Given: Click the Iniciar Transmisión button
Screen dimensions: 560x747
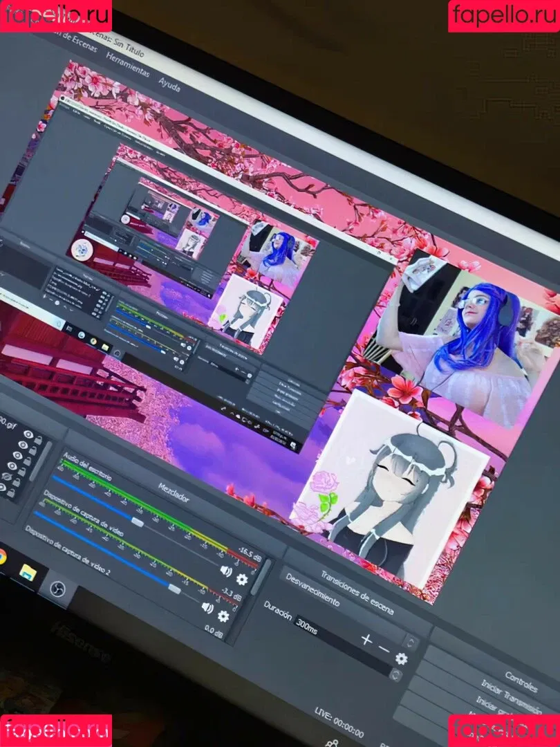Looking at the screenshot, I should click(508, 693).
